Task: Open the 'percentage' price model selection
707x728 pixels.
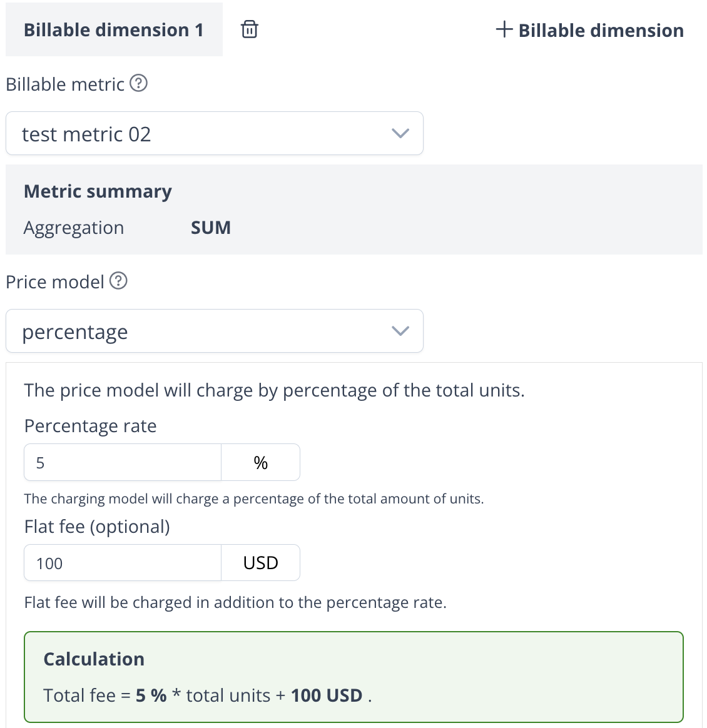Action: click(x=200, y=331)
